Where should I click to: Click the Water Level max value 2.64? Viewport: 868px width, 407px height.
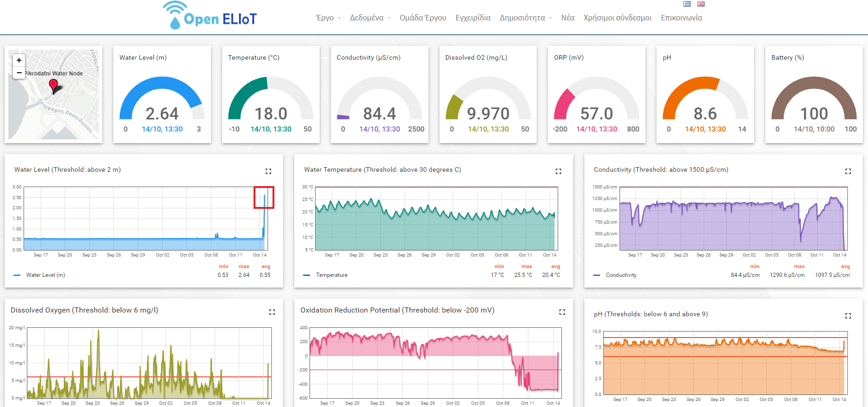[x=244, y=275]
